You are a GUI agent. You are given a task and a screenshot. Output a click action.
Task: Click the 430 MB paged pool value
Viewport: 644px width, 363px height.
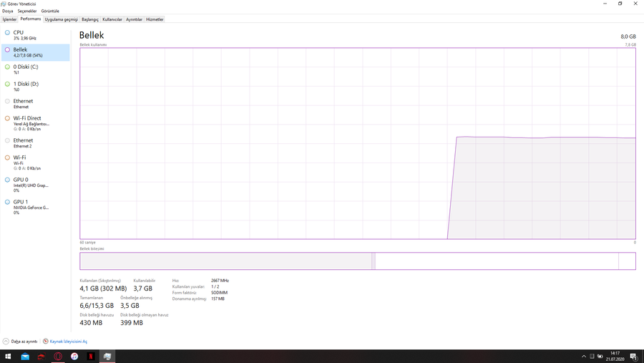click(x=91, y=323)
